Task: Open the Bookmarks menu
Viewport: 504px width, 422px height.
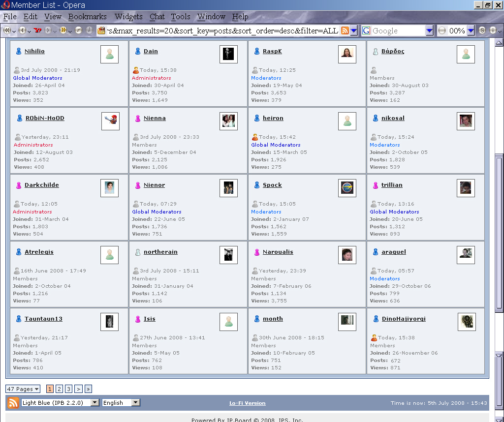Action: coord(87,17)
